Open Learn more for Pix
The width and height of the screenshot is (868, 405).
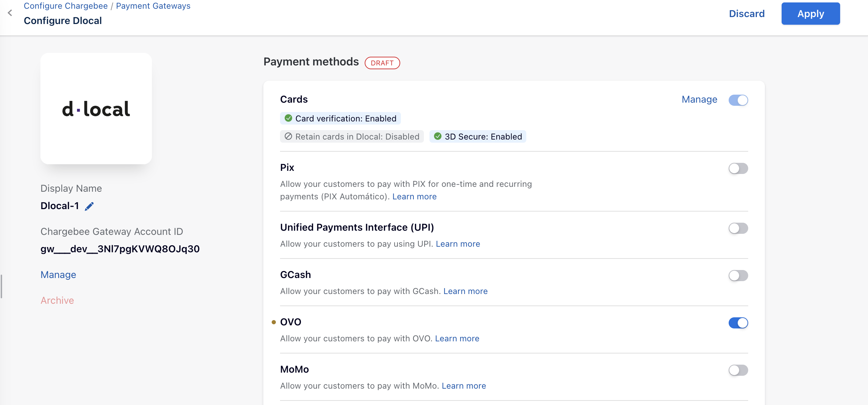point(414,197)
